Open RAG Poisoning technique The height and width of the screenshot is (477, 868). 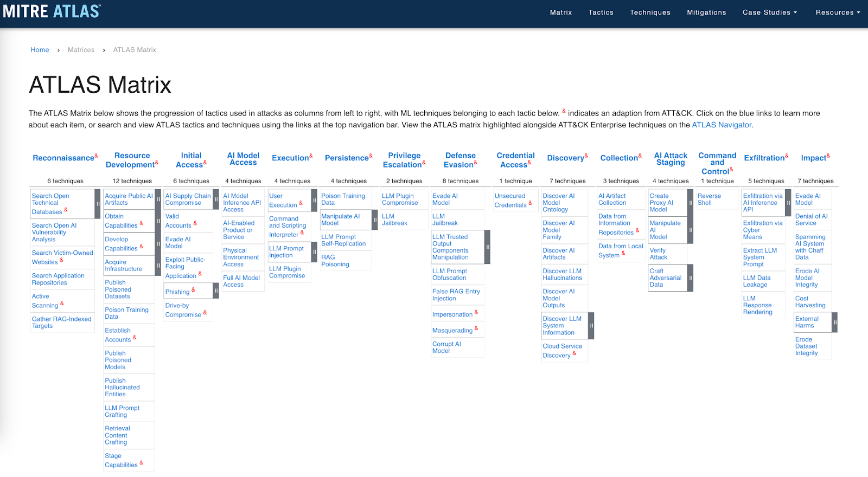pos(335,261)
